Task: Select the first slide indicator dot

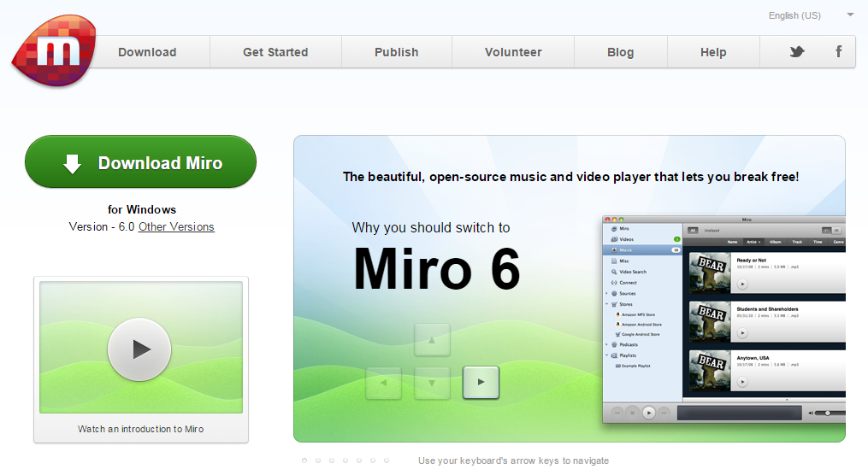Action: click(x=304, y=460)
